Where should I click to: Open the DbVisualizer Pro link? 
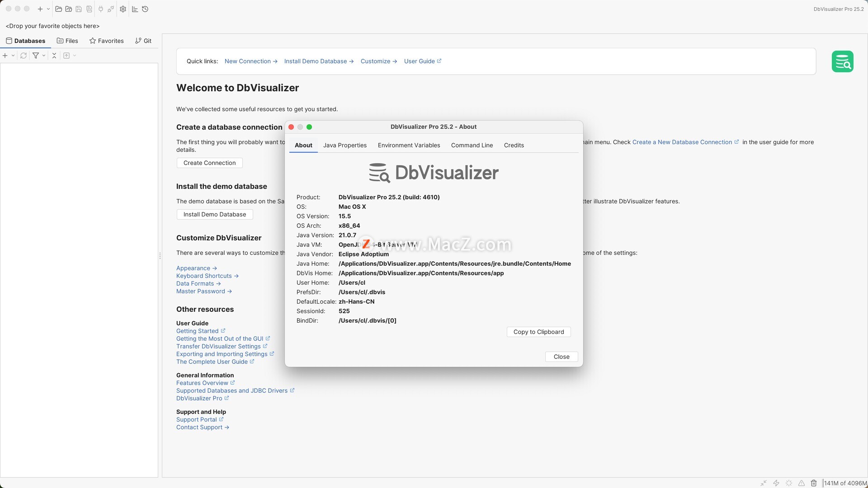(203, 399)
